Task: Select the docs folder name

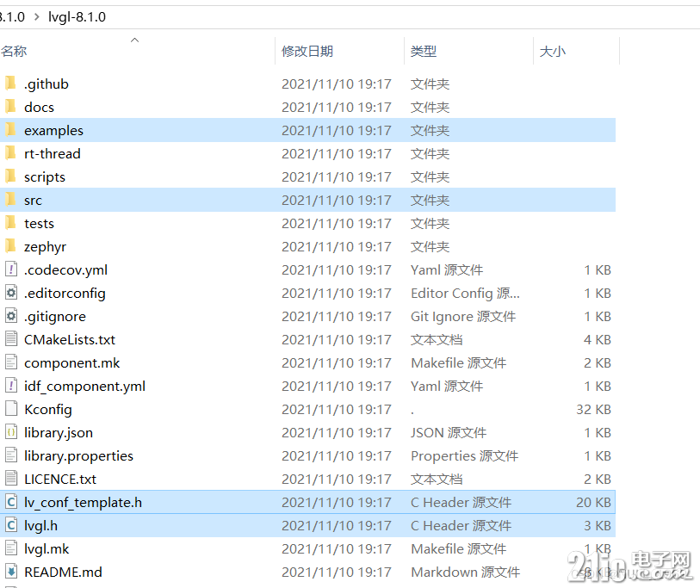Action: (x=40, y=107)
